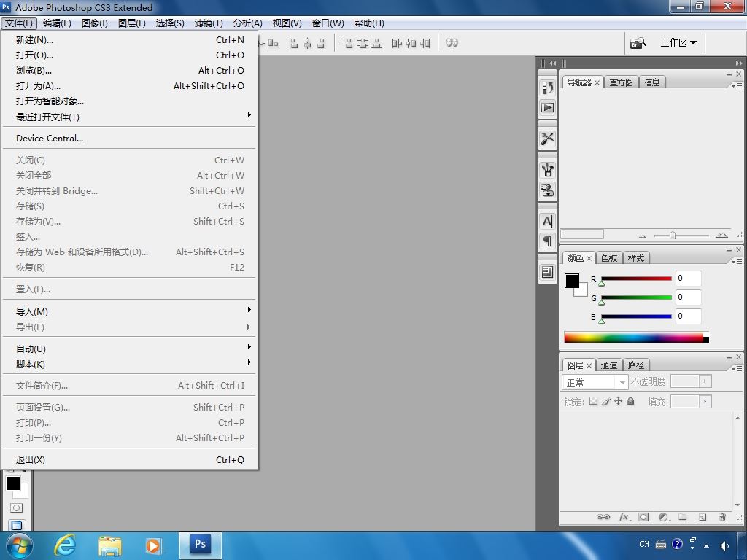Expand the icon dock with left double-arrow

point(553,63)
